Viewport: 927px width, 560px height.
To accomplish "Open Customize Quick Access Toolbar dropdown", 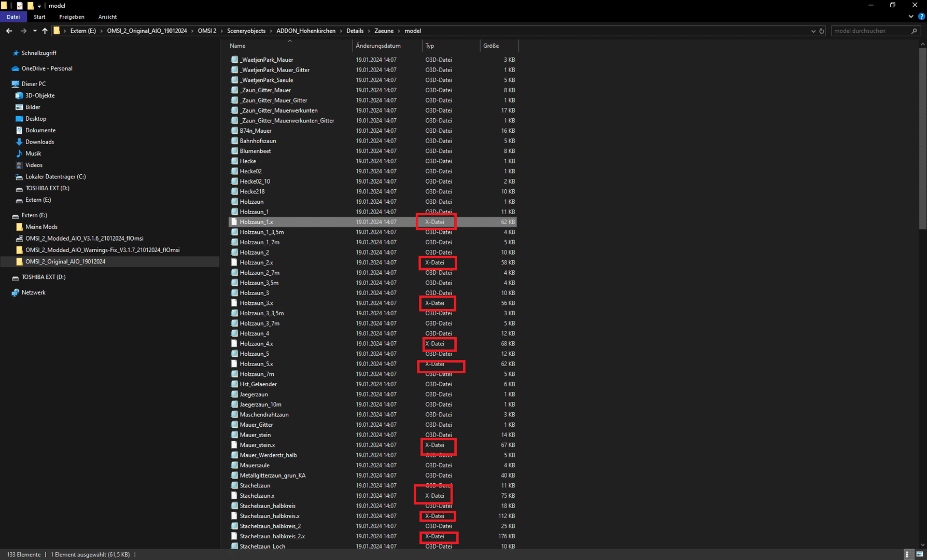I will (x=39, y=6).
